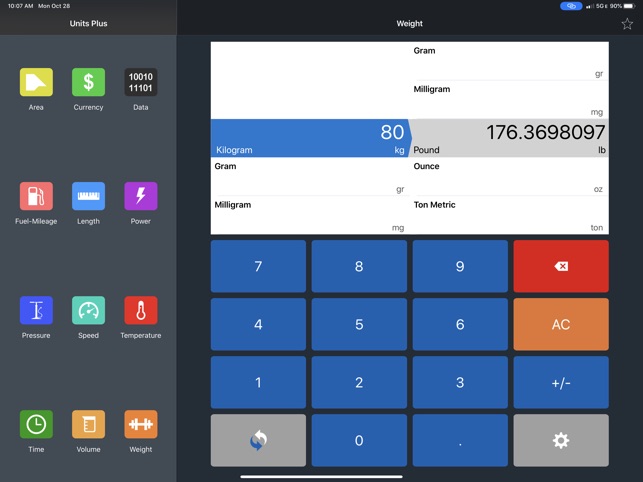This screenshot has width=643, height=482.
Task: Tap digit 2 on the keypad
Action: pyautogui.click(x=359, y=382)
